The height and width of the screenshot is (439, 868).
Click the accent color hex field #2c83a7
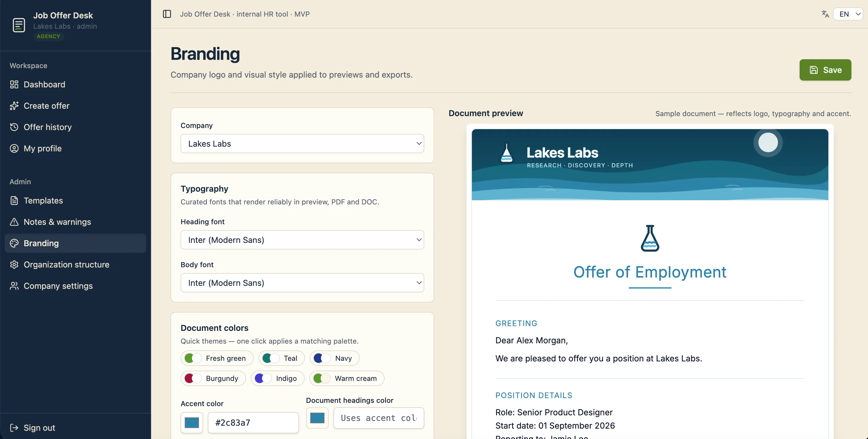click(x=253, y=422)
